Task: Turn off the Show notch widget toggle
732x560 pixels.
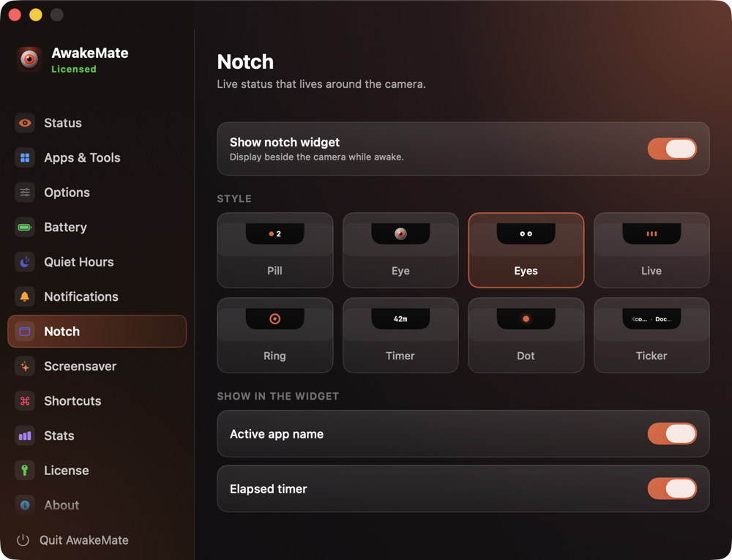Action: pyautogui.click(x=672, y=149)
